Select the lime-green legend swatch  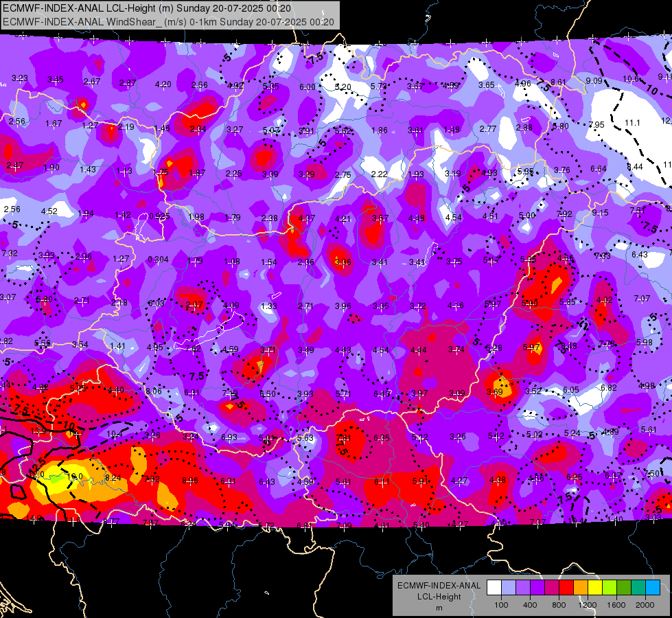(610, 588)
